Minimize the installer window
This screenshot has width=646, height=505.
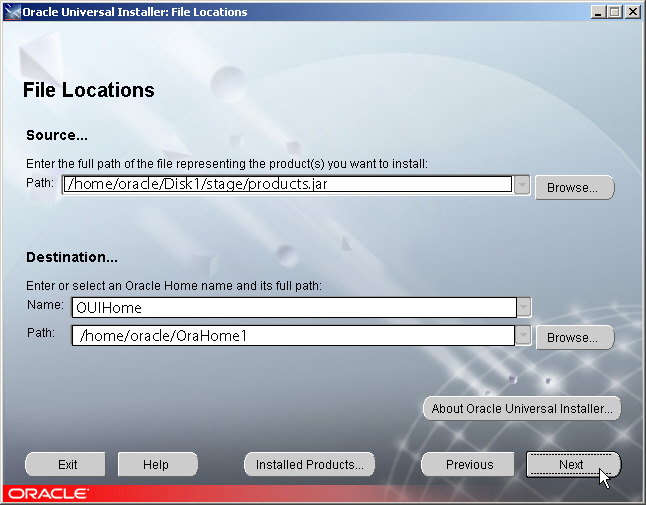click(x=598, y=12)
